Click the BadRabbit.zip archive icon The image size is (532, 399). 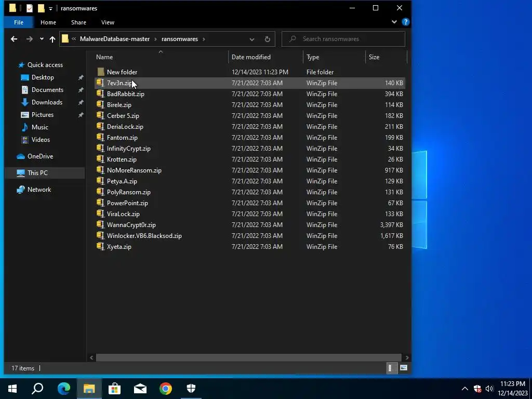point(100,94)
